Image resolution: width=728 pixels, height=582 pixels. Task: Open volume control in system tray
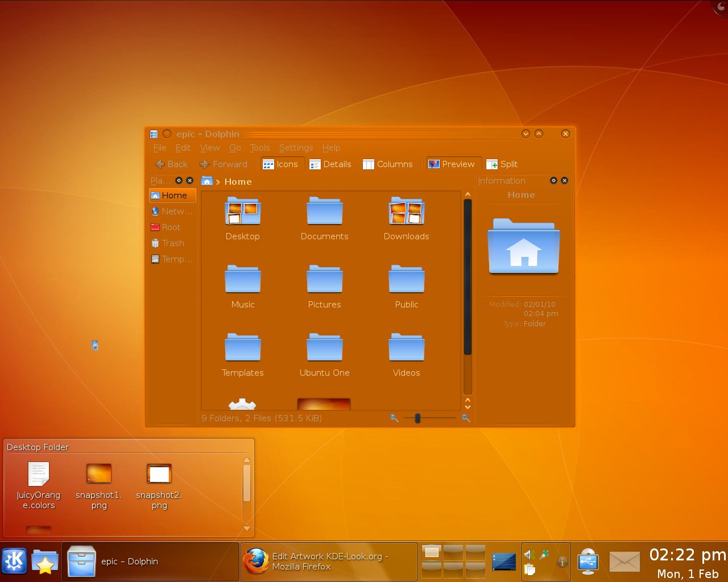tap(529, 555)
